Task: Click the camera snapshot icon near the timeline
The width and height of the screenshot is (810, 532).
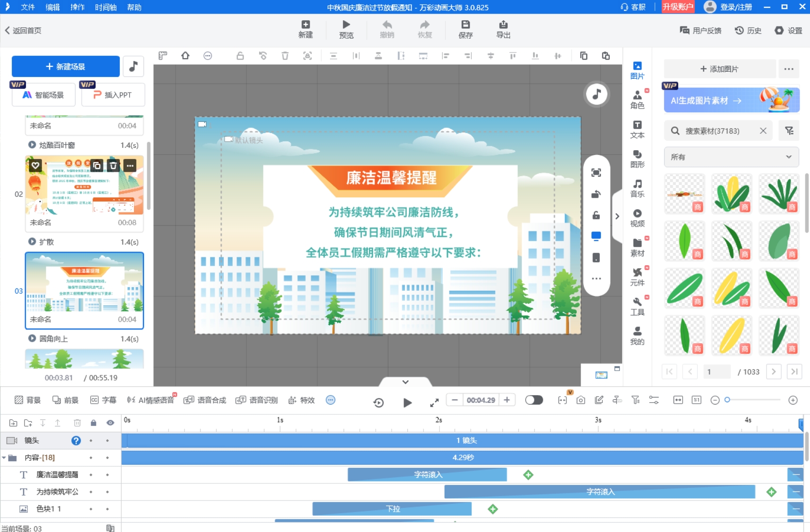Action: click(x=581, y=400)
